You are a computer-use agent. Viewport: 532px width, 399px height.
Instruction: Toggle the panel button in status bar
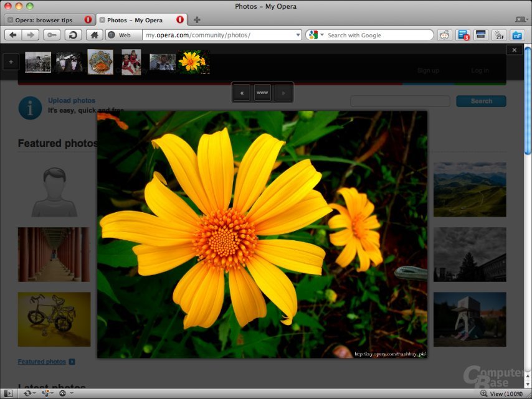pyautogui.click(x=8, y=393)
